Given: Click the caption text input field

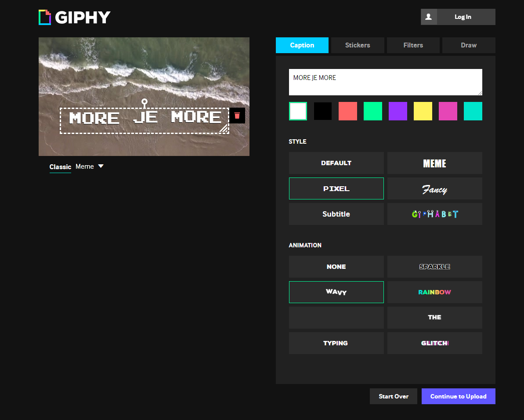Looking at the screenshot, I should click(x=385, y=82).
